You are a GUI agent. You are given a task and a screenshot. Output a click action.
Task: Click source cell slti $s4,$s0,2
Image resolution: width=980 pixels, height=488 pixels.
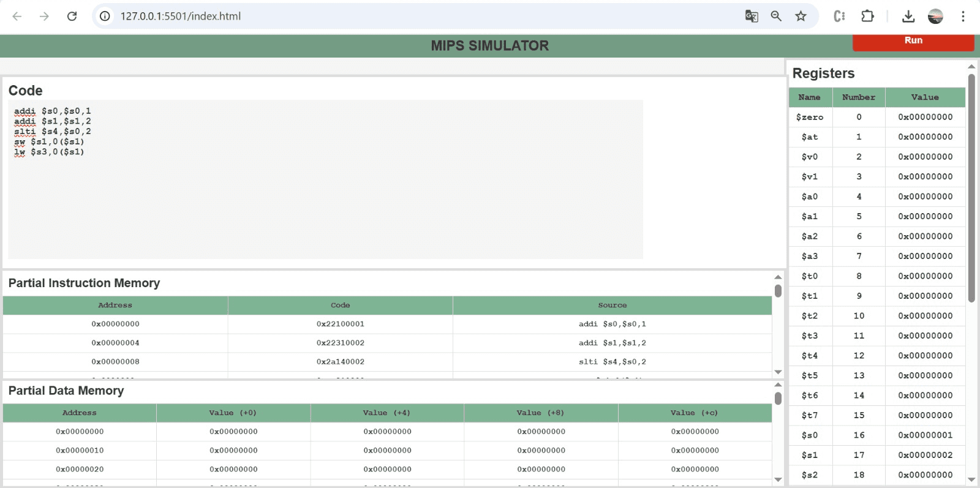tap(612, 362)
